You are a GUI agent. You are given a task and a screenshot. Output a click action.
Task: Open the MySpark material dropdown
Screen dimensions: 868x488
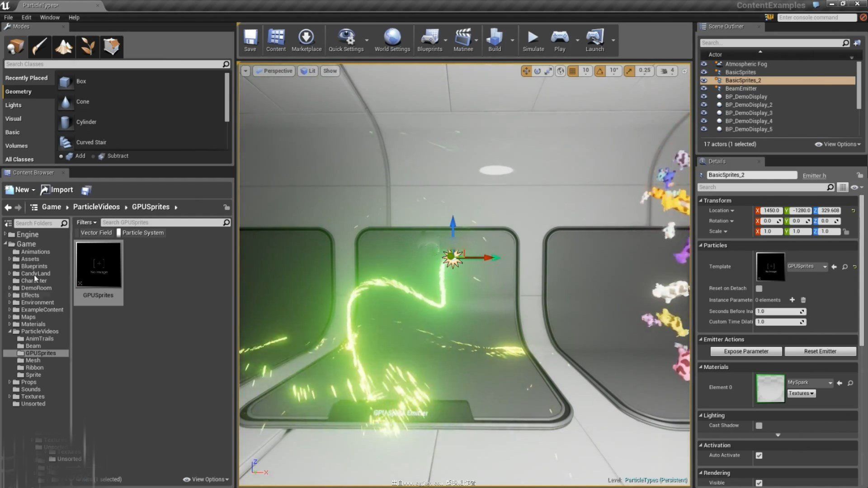[810, 383]
